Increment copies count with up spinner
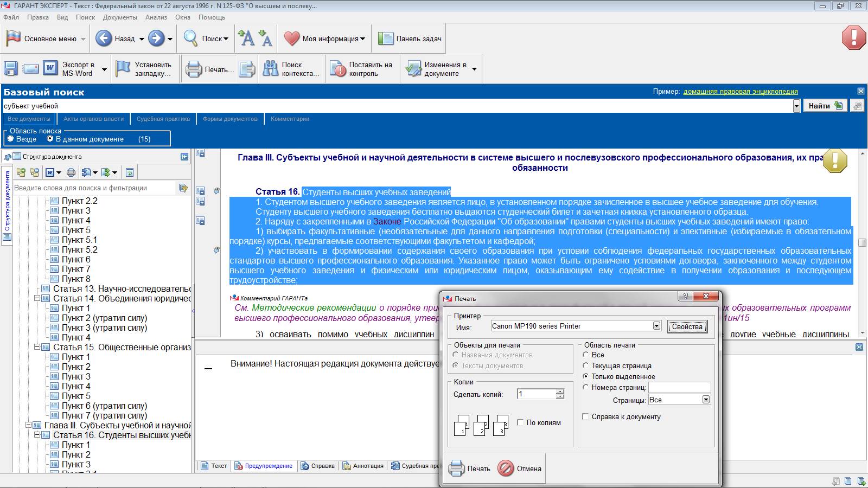The height and width of the screenshot is (488, 868). 560,391
